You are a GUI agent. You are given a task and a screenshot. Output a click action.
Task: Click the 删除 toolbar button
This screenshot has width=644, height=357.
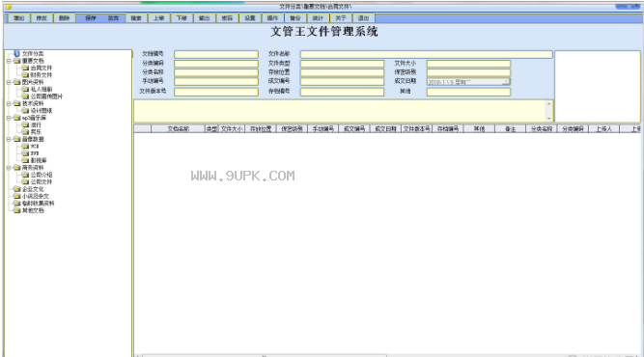pyautogui.click(x=64, y=18)
